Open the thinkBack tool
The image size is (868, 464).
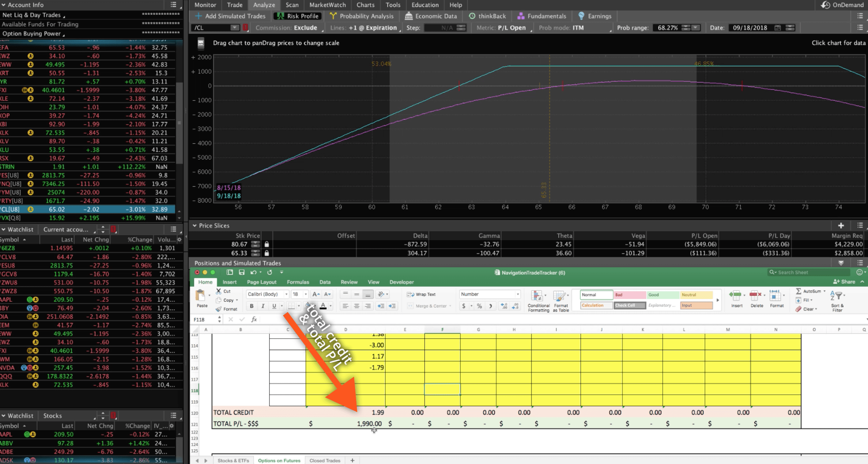click(x=487, y=16)
